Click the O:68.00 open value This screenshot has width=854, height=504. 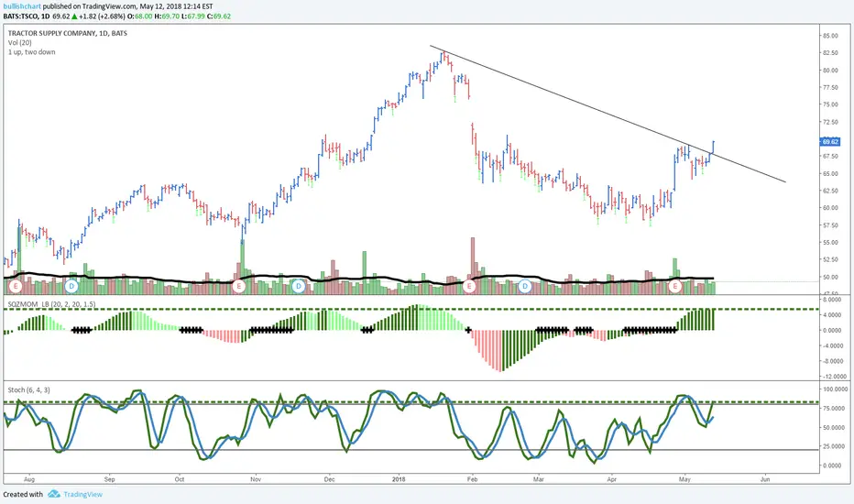pyautogui.click(x=140, y=16)
